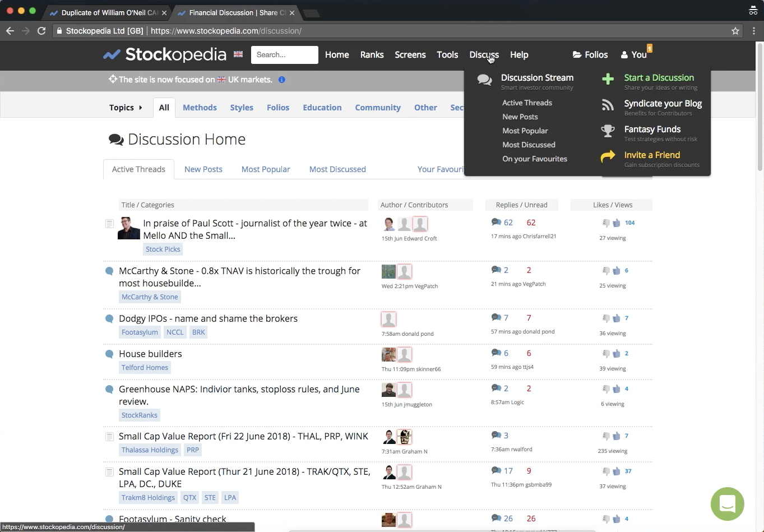
Task: Click thumbs down on House builders thread
Action: point(606,354)
